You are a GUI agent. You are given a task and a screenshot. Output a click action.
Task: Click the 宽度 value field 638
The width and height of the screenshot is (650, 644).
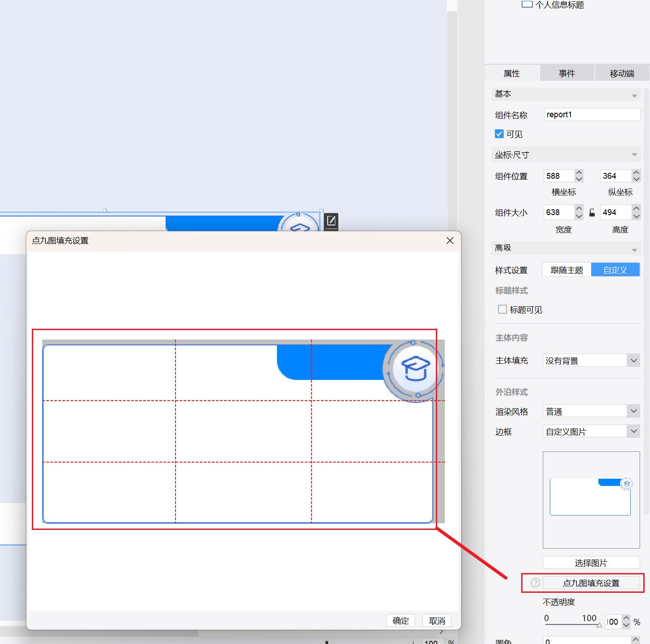[x=559, y=212]
